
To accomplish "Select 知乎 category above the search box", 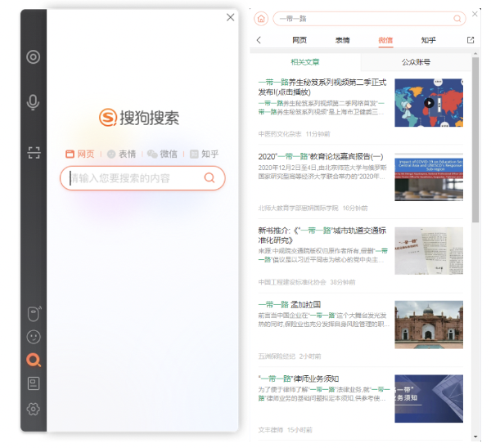I will [204, 154].
